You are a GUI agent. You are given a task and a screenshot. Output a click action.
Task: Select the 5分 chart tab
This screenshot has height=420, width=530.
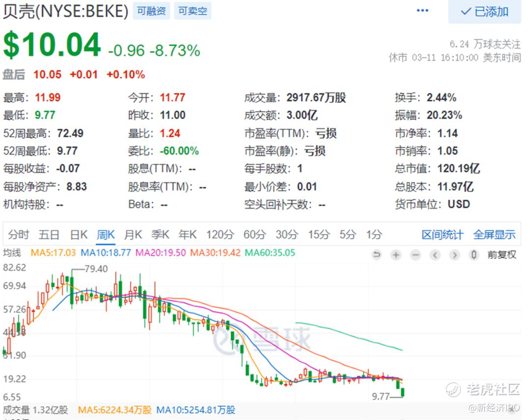[348, 235]
